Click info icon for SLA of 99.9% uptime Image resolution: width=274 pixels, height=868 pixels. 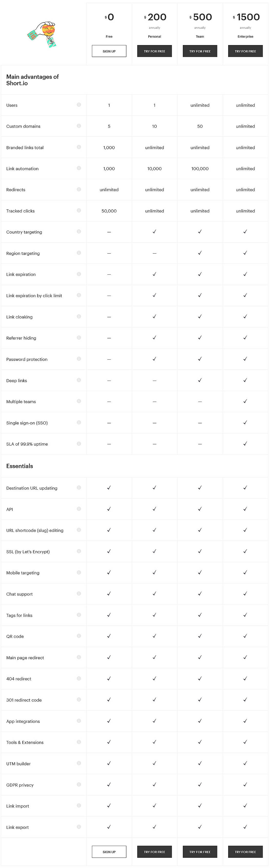[x=79, y=444]
